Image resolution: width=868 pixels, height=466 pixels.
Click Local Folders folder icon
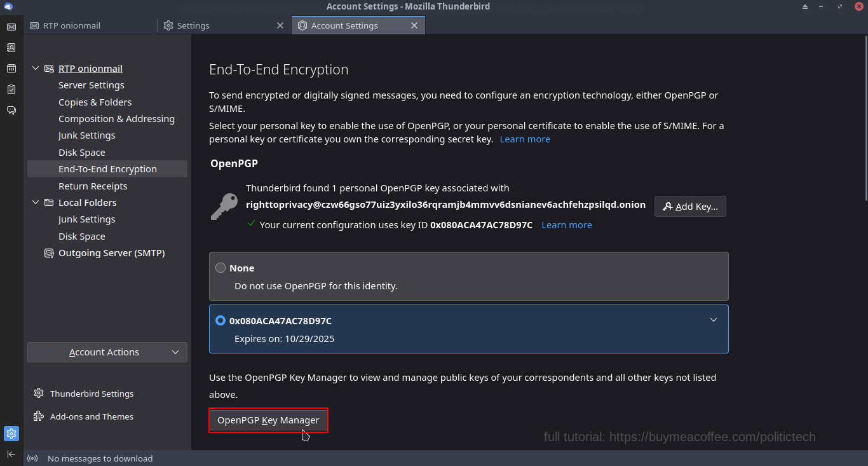pos(49,203)
